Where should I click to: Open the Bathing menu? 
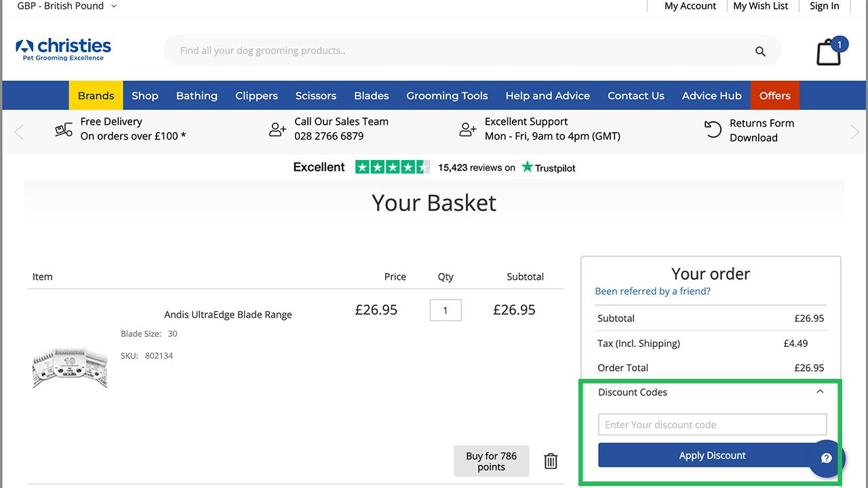[x=197, y=96]
